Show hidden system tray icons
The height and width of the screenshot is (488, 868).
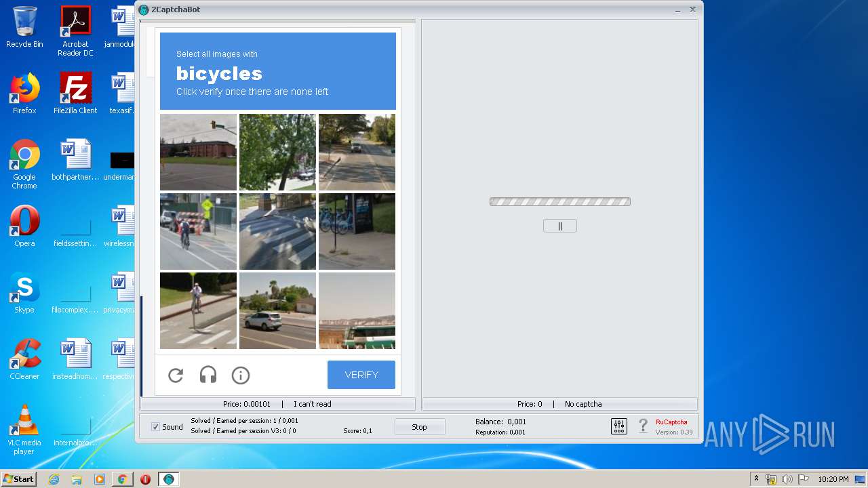[x=756, y=479]
